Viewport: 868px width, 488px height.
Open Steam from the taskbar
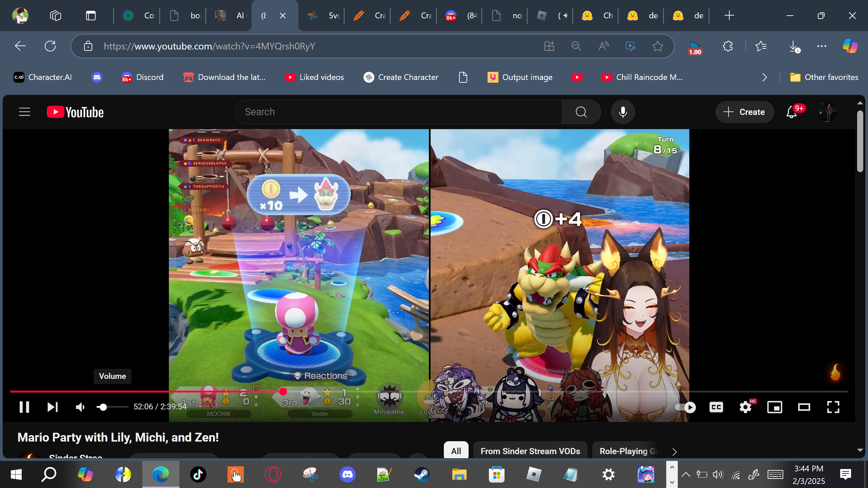pyautogui.click(x=422, y=474)
